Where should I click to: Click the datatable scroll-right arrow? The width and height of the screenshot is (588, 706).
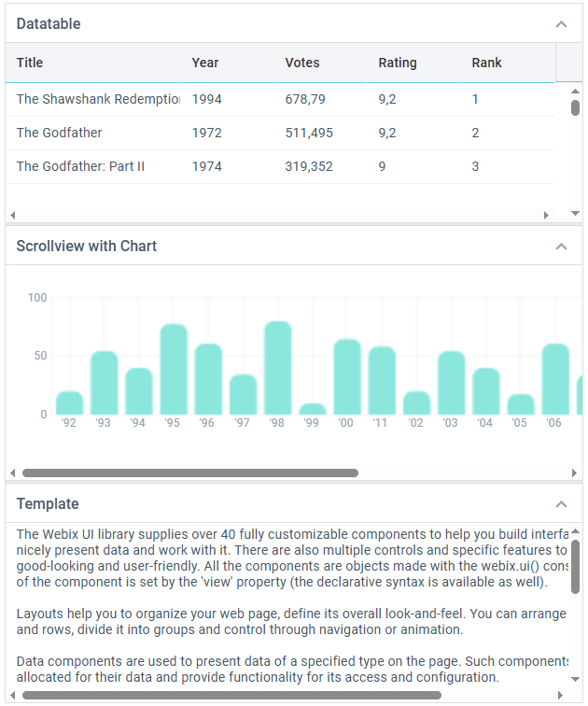point(546,215)
